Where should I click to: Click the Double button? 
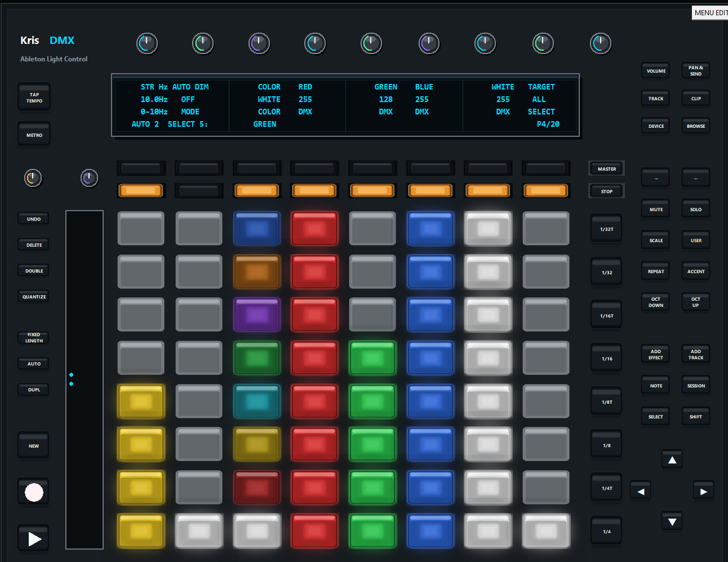[34, 271]
